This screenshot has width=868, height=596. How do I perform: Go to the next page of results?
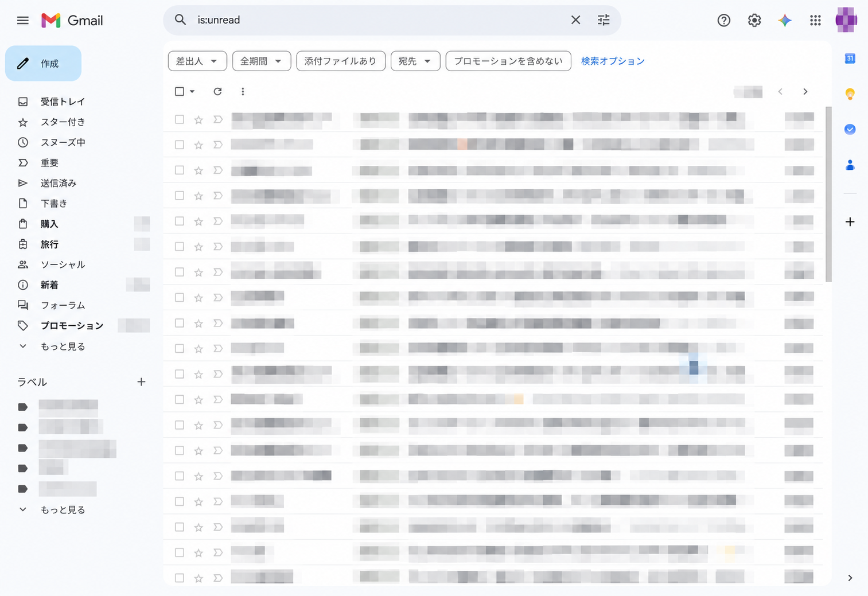coord(805,92)
